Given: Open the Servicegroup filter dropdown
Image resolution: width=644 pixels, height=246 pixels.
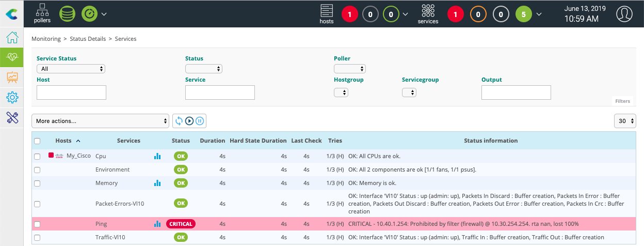Looking at the screenshot, I should (409, 93).
